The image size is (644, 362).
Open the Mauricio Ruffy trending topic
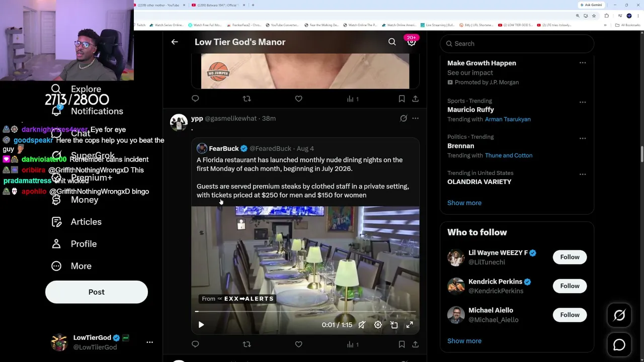point(470,110)
